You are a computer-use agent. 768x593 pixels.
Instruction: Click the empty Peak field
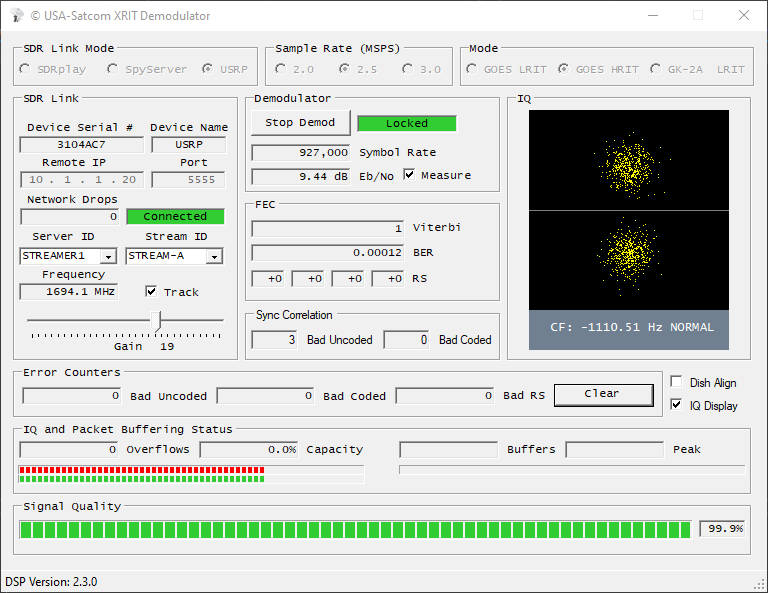[615, 450]
